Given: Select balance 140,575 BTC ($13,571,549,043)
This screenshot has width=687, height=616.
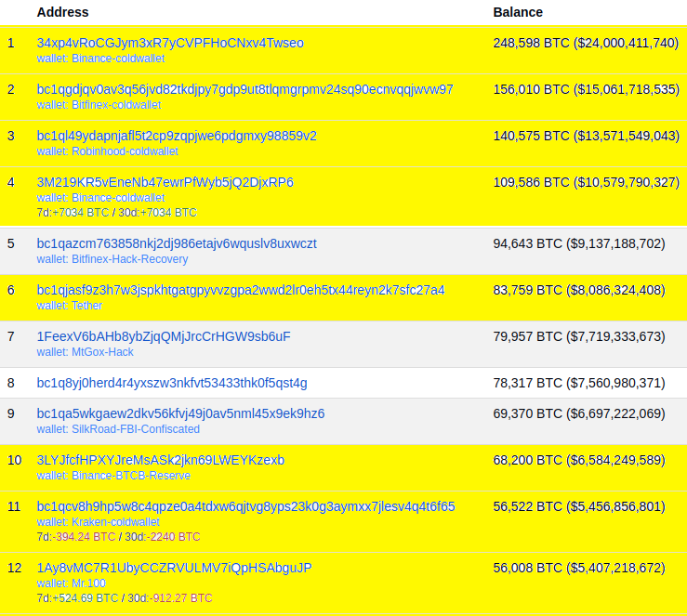Looking at the screenshot, I should coord(587,136).
